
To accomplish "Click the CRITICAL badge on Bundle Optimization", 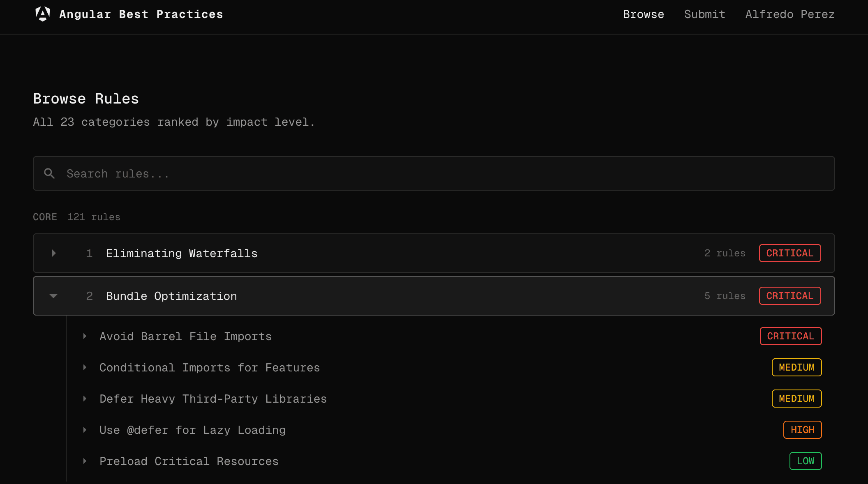I will pyautogui.click(x=790, y=296).
